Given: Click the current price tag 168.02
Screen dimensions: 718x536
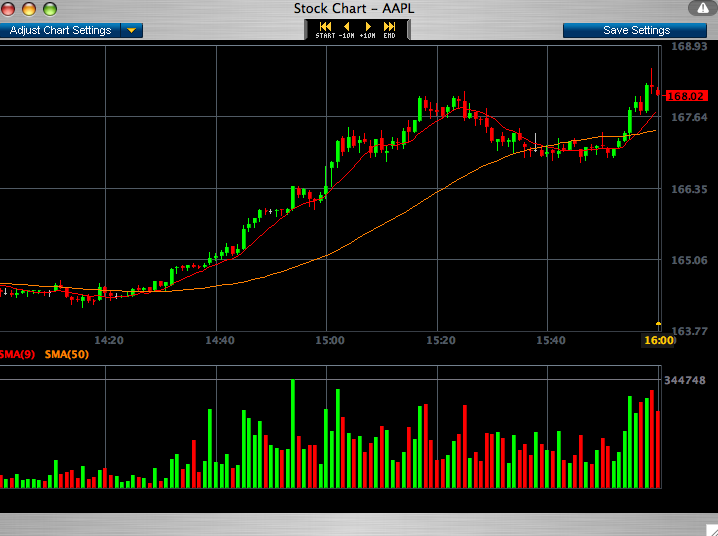Looking at the screenshot, I should tap(685, 96).
